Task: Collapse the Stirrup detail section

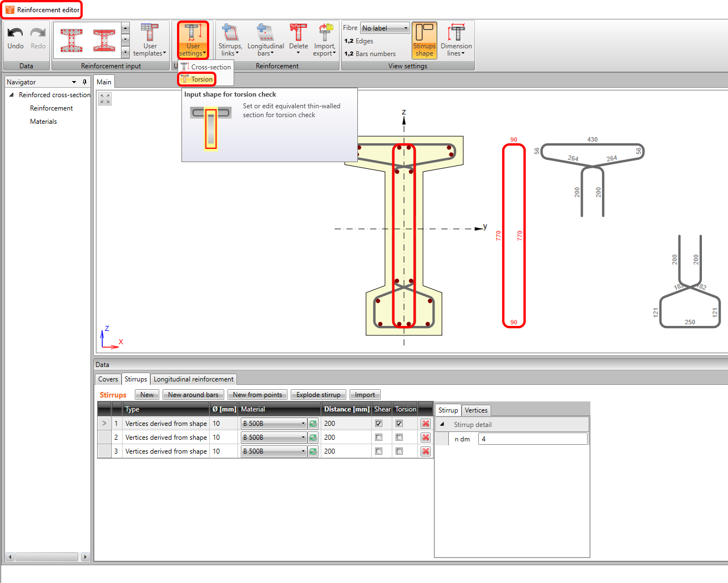Action: click(442, 425)
